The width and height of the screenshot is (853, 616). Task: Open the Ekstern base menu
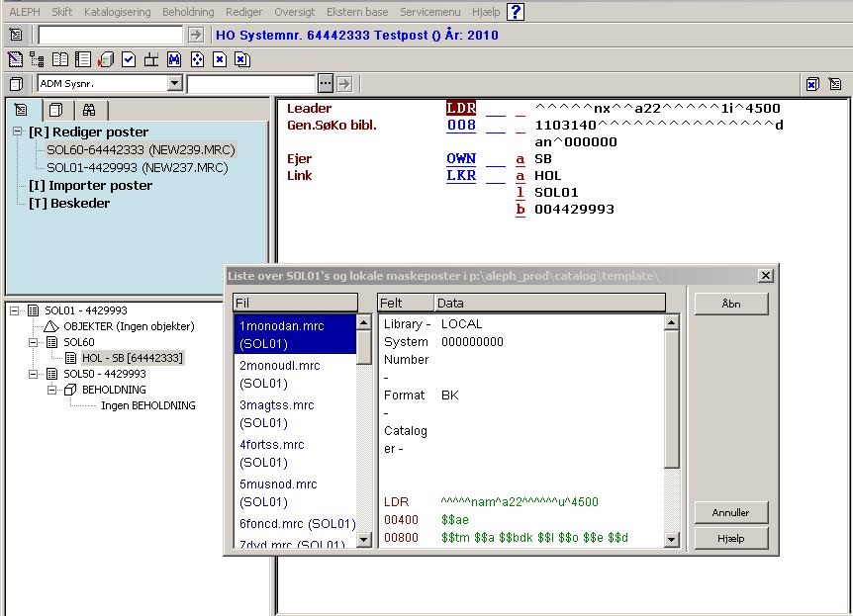tap(356, 12)
